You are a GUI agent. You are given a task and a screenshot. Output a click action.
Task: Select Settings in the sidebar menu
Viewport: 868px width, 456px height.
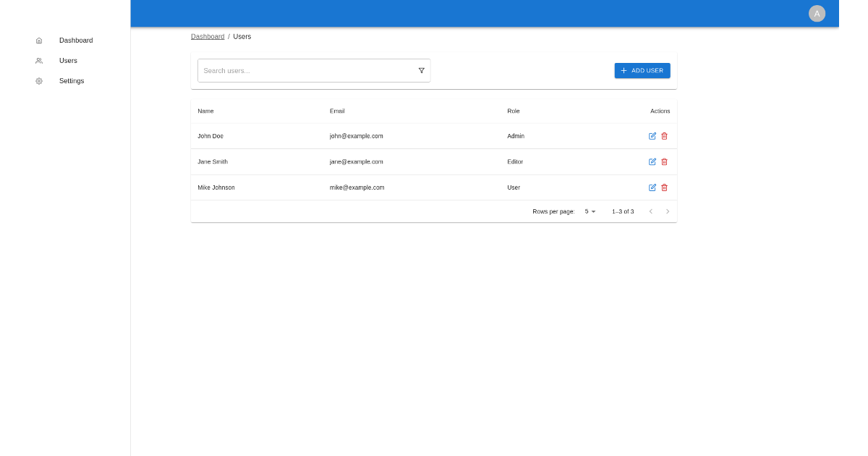(x=71, y=81)
